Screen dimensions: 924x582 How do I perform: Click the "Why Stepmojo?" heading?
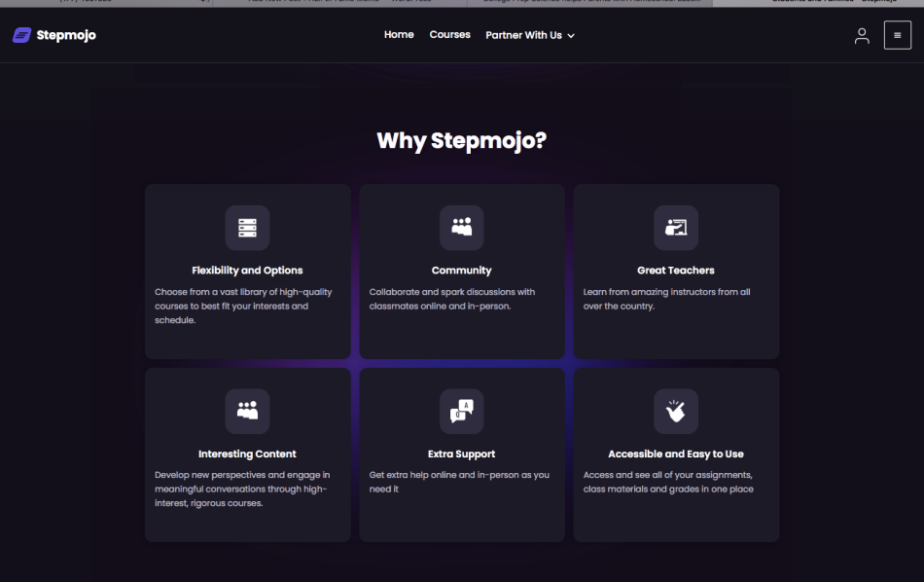[461, 141]
